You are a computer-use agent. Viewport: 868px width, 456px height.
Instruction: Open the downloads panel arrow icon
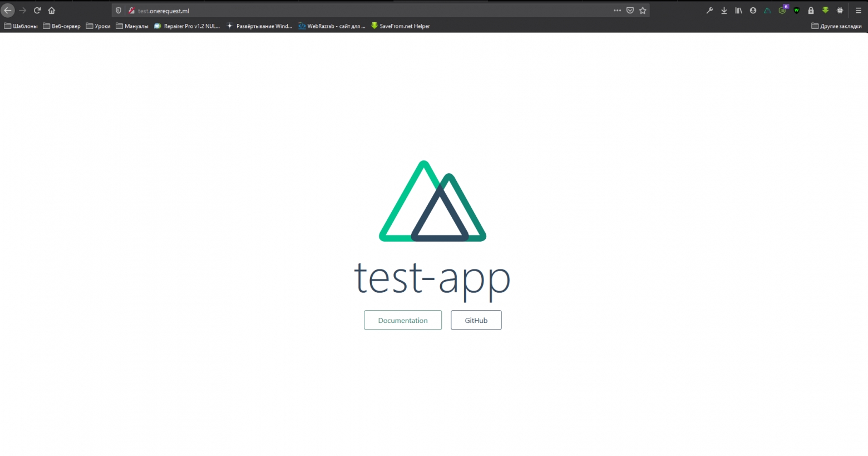pos(724,11)
